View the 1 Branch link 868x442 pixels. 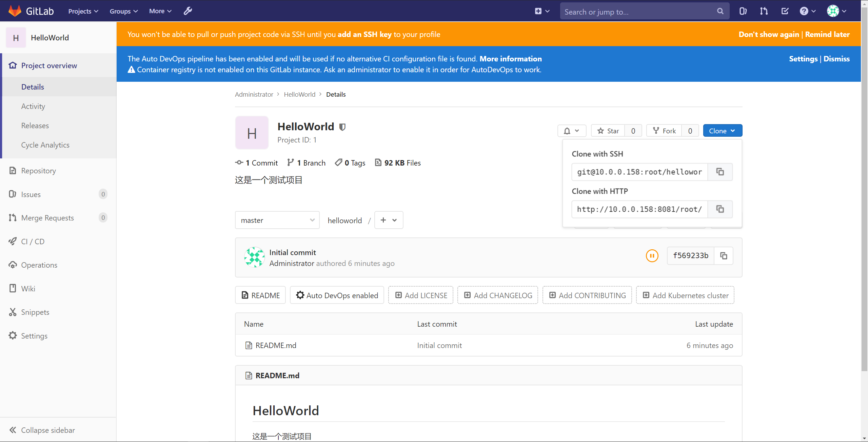(306, 163)
